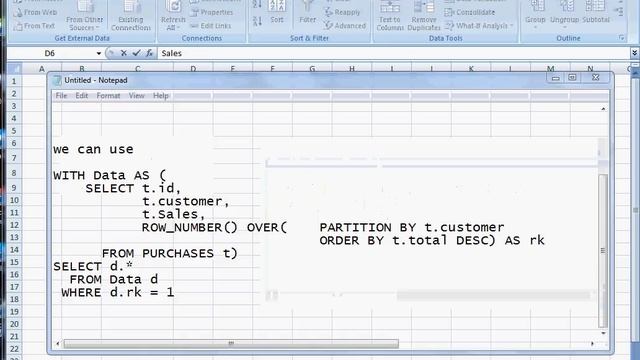Open connection Properties
Viewport: 640px width, 360px height.
point(212,13)
